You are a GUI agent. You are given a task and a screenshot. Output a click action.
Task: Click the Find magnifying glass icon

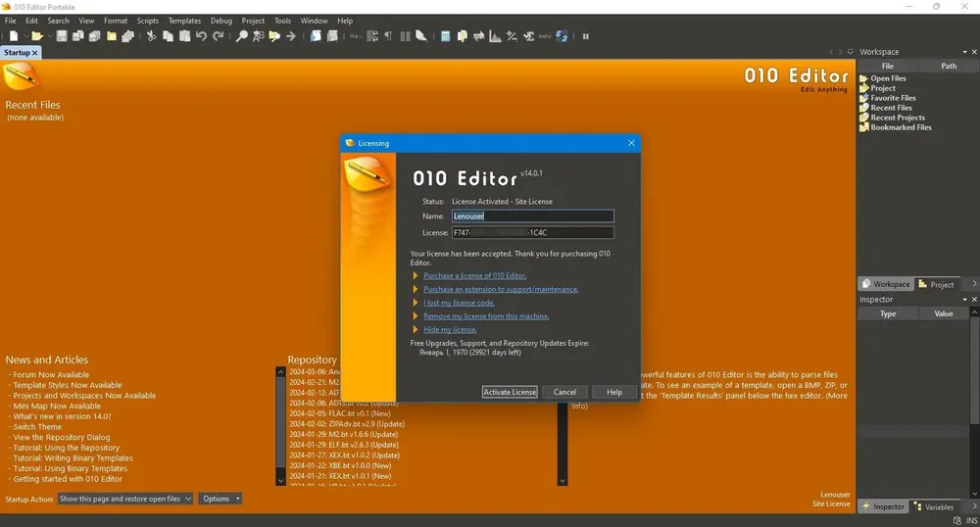click(x=242, y=36)
